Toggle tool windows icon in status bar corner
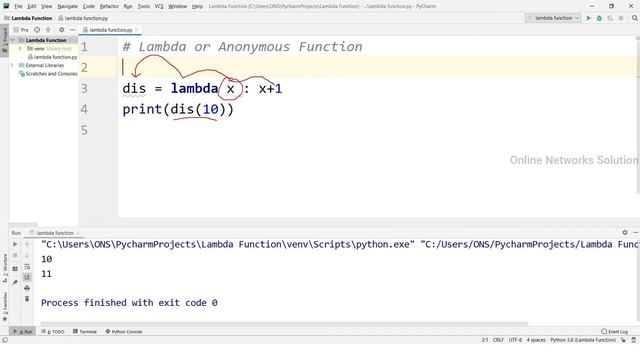 5,340
